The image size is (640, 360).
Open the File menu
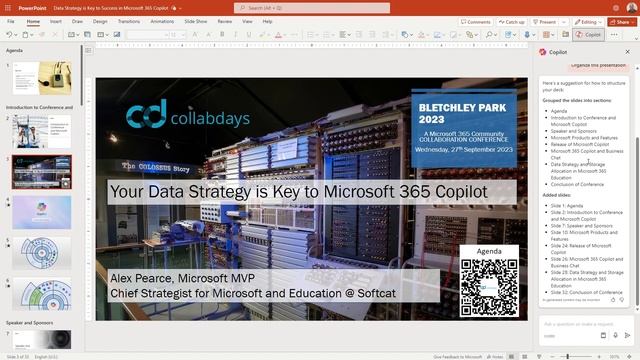point(11,21)
